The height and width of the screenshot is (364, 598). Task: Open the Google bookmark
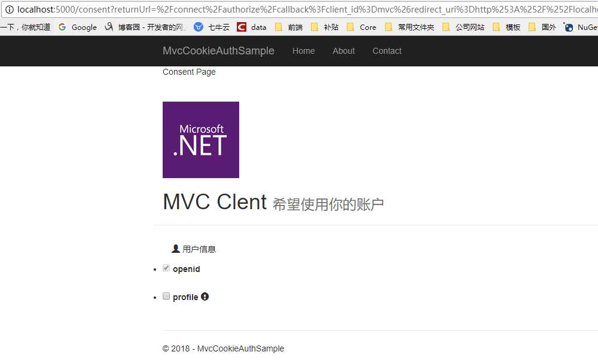click(x=77, y=27)
